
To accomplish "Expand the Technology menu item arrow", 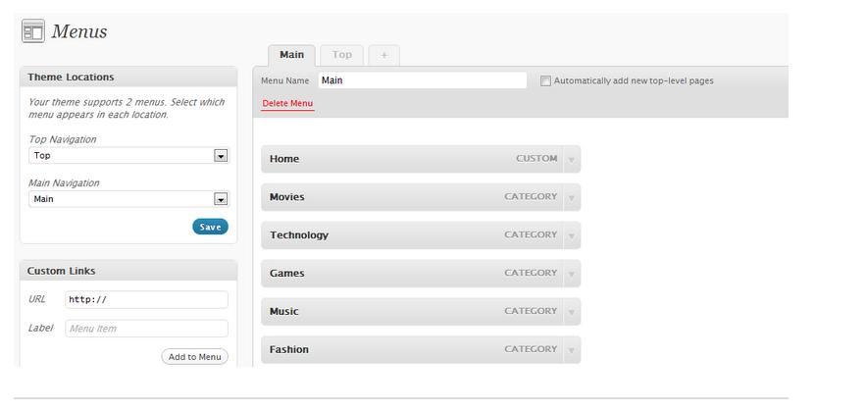I will tap(572, 235).
